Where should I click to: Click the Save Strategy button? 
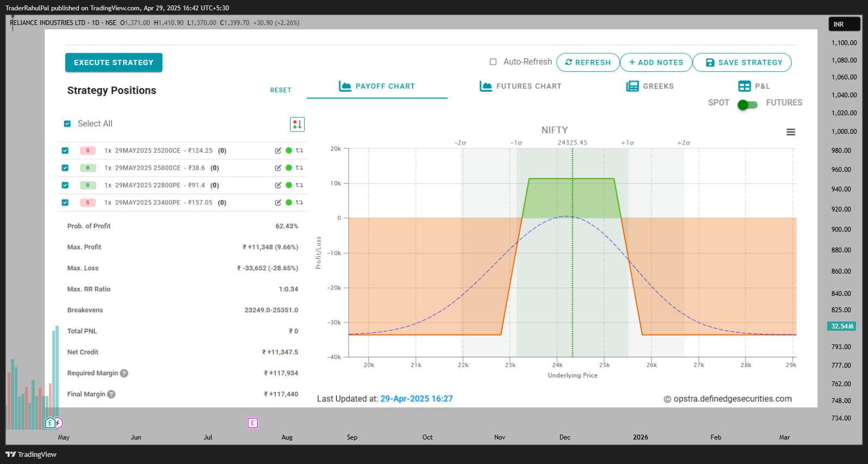tap(742, 63)
